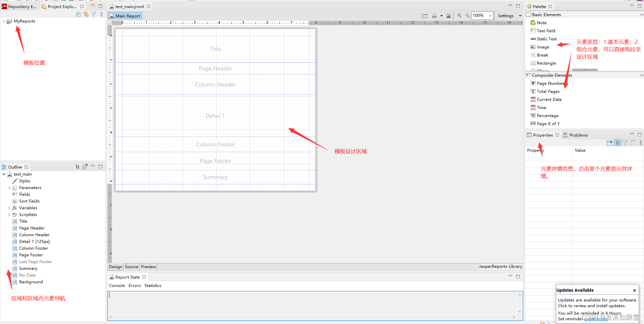Toggle Outline thumbnail view icon
The height and width of the screenshot is (324, 644).
[85, 167]
